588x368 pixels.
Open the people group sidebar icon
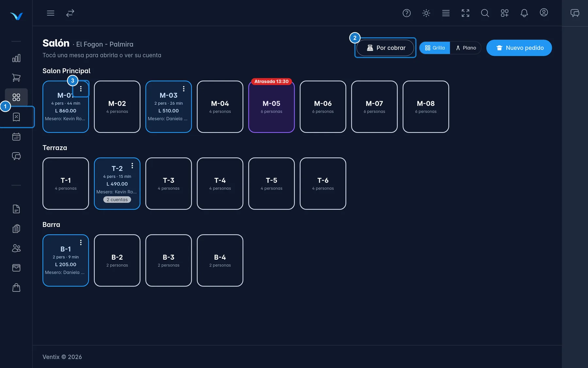tap(16, 248)
